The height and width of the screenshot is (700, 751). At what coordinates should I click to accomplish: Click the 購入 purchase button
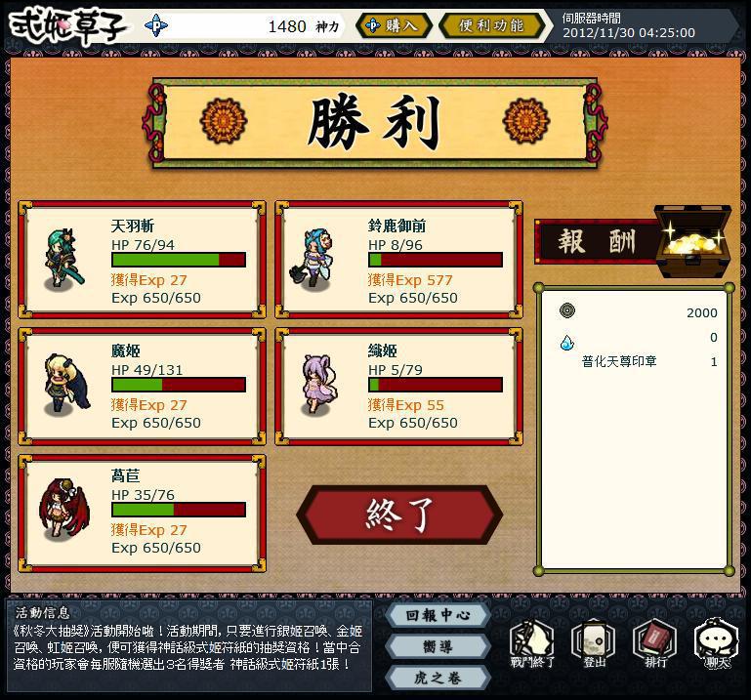pyautogui.click(x=394, y=25)
